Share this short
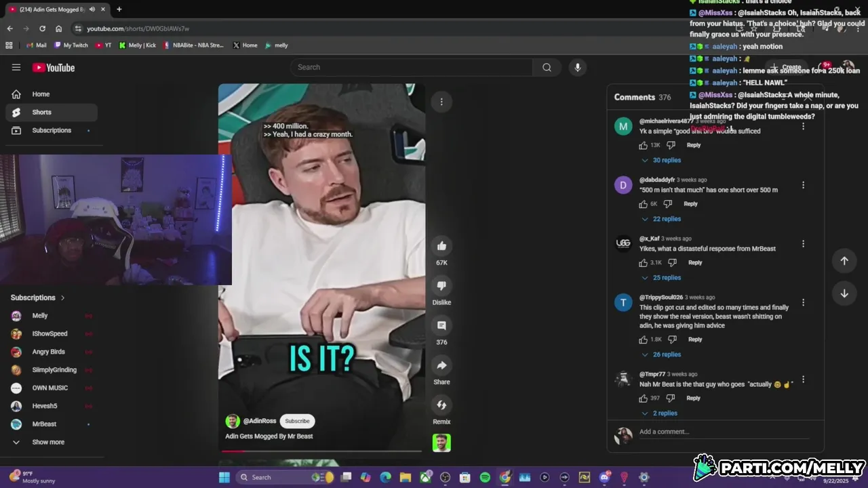The height and width of the screenshot is (488, 868). [441, 366]
